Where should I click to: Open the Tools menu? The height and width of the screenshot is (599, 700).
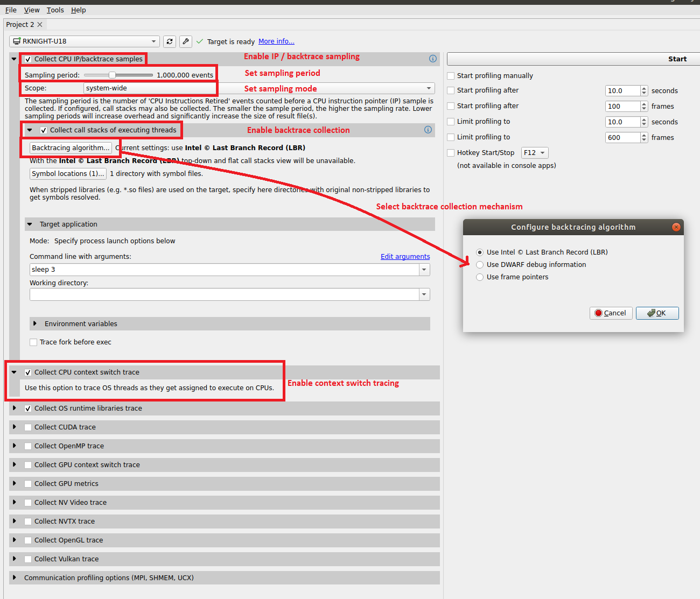pyautogui.click(x=55, y=10)
